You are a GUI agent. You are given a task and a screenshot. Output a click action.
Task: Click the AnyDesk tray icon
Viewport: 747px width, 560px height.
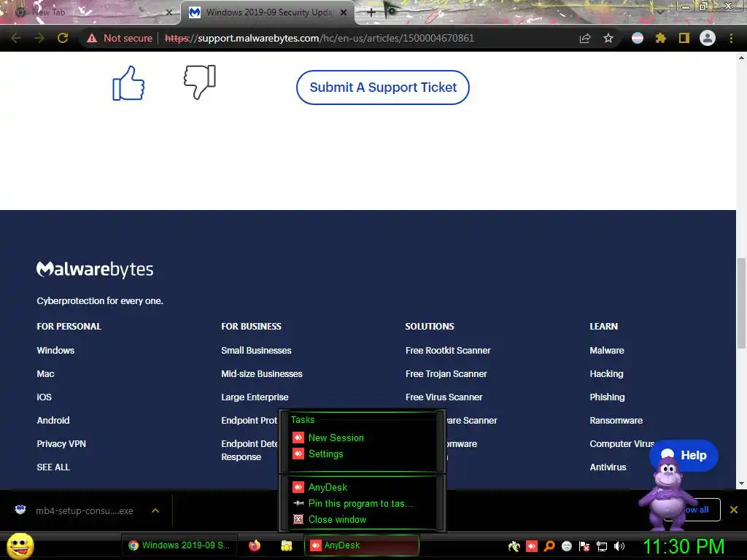pyautogui.click(x=532, y=546)
